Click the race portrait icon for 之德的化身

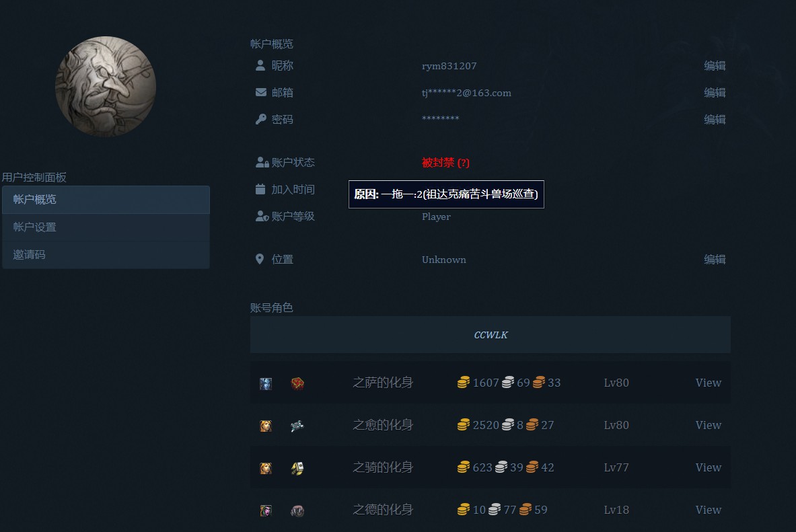point(266,510)
